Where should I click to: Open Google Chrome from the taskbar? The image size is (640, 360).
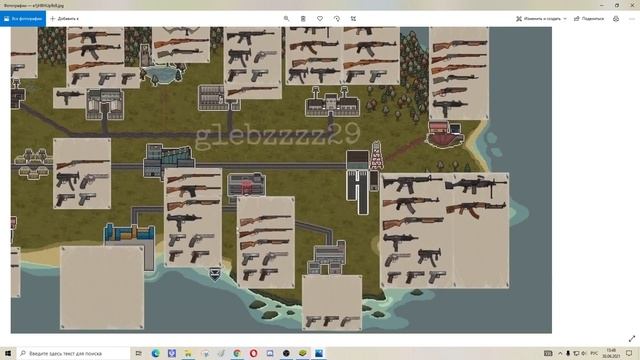(237, 353)
